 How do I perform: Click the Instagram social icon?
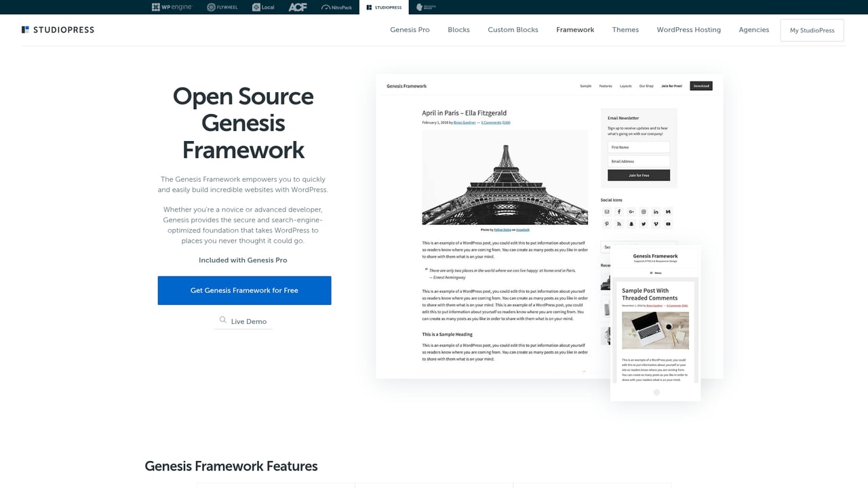[643, 211]
